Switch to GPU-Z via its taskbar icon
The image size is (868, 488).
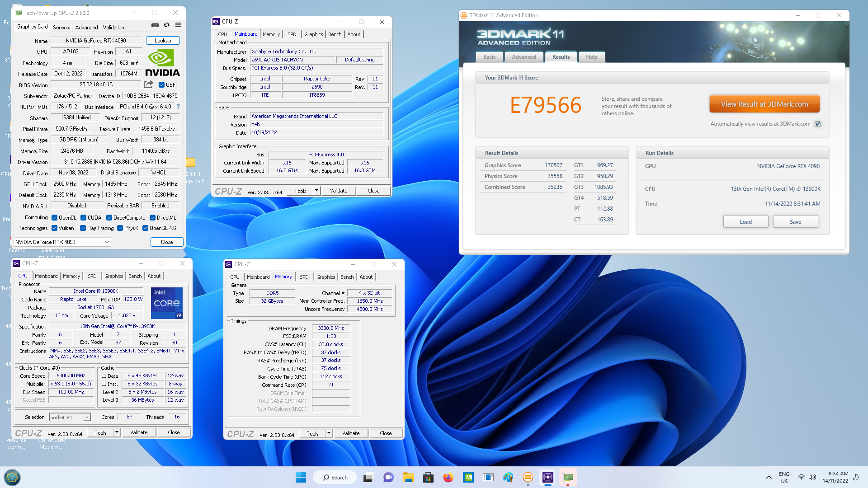tap(568, 477)
